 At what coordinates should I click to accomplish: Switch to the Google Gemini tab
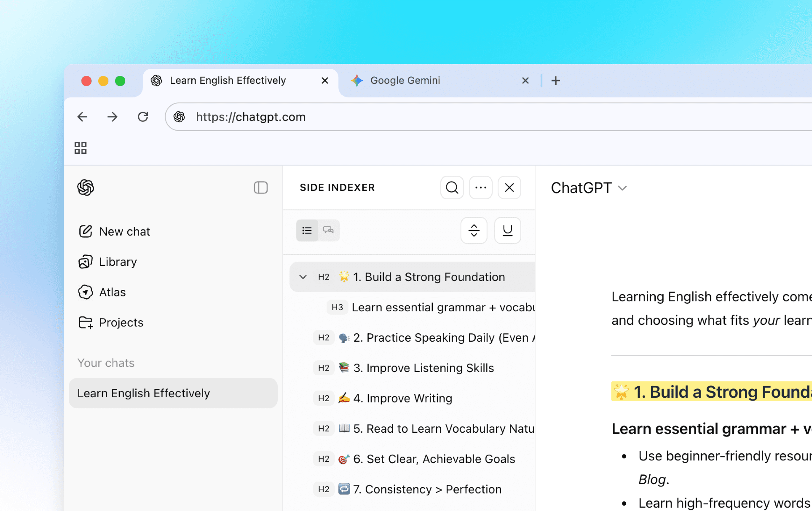coord(405,80)
